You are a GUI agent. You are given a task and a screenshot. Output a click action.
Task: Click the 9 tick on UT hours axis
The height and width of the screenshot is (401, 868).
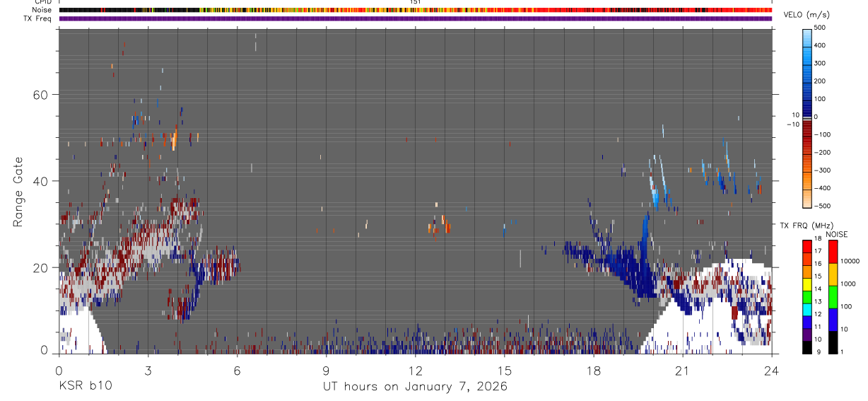point(326,370)
